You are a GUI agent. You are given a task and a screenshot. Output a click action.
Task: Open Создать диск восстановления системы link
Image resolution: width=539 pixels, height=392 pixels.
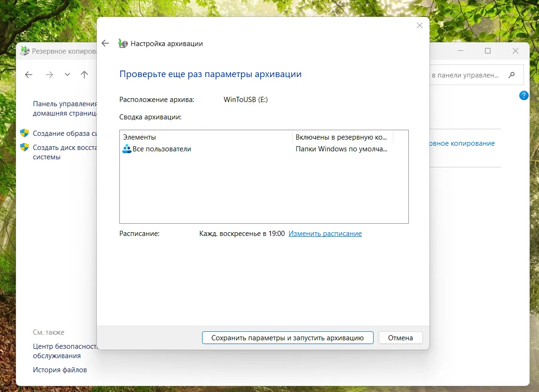(65, 152)
